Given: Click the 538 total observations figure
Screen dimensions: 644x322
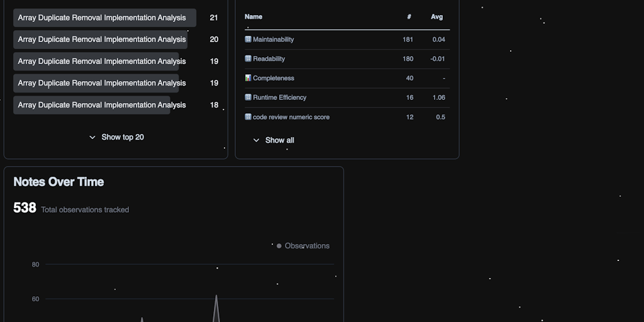Looking at the screenshot, I should pos(25,208).
